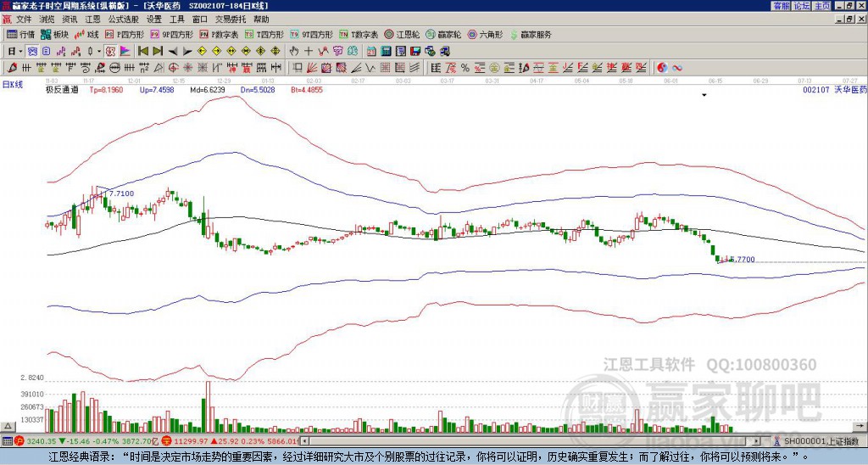
Task: Click the horizontal scrollbar left arrow
Action: click(304, 441)
